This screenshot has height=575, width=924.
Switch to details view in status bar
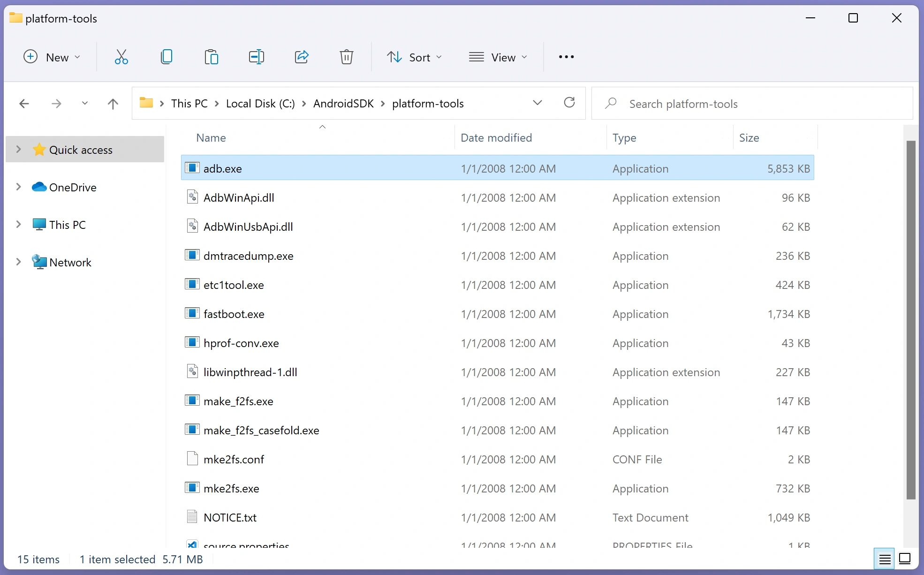885,559
